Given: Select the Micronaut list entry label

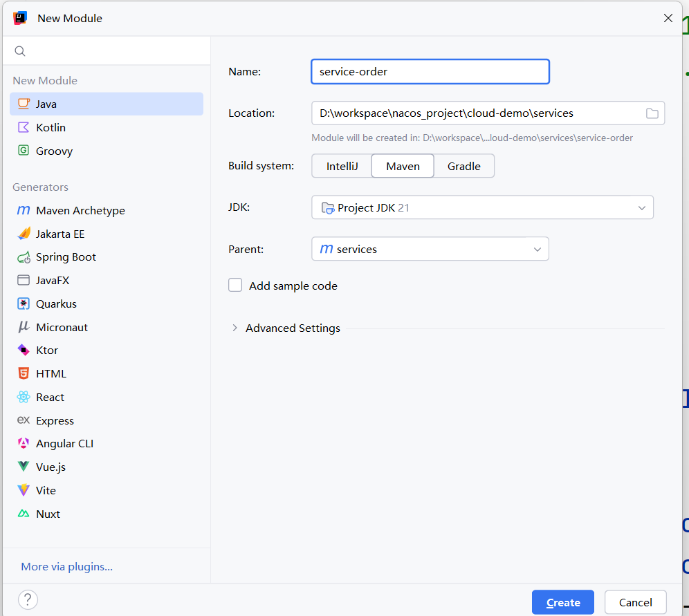Looking at the screenshot, I should click(62, 327).
